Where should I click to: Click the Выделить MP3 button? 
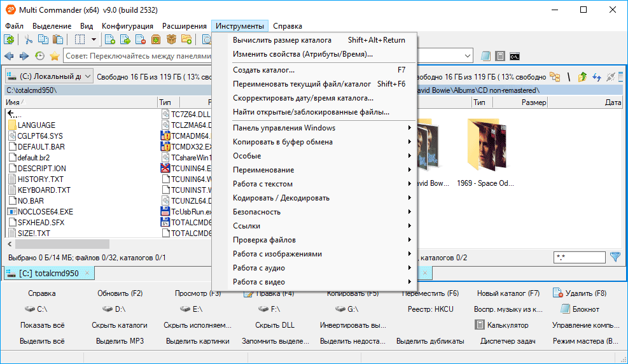click(120, 341)
